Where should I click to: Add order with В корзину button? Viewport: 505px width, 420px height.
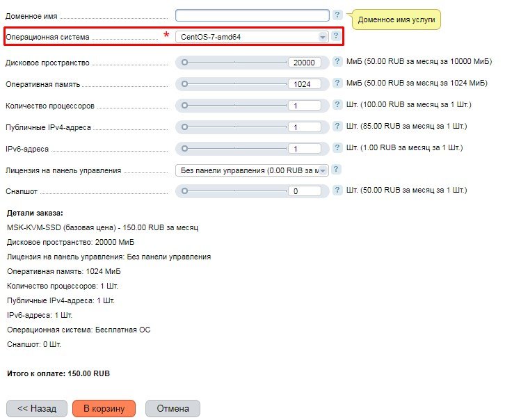pos(104,408)
